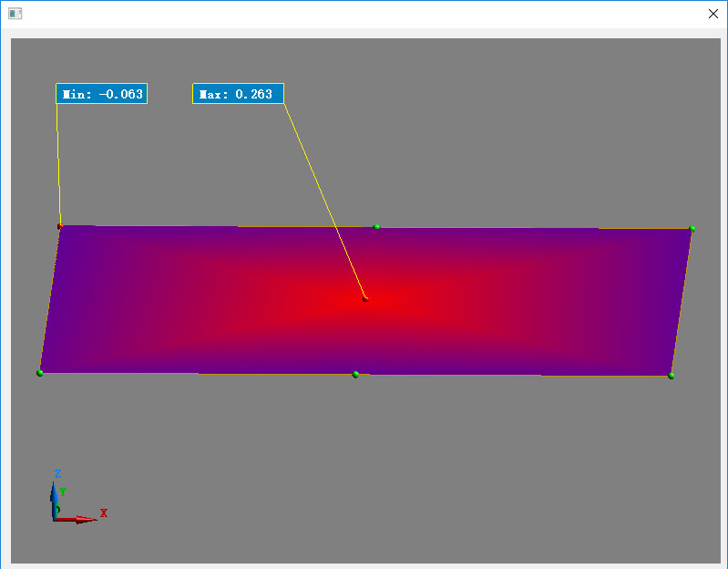Click the green Y axis label
Screen dimensions: 728x569
[x=63, y=491]
